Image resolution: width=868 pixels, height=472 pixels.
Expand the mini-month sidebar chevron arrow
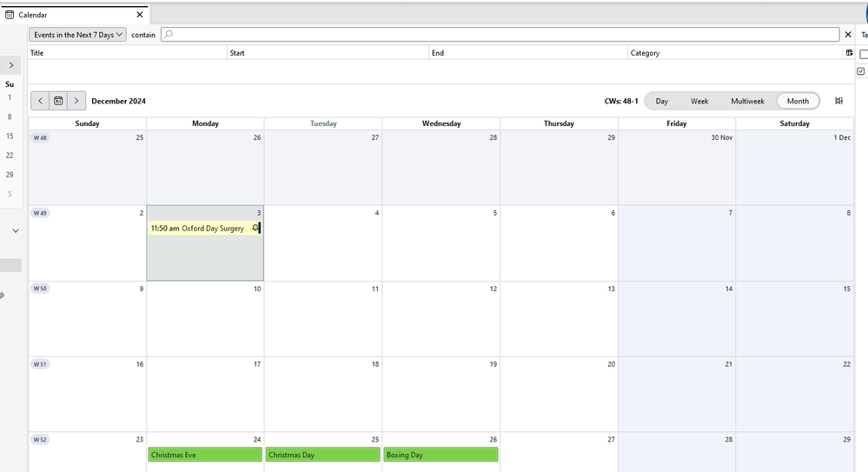point(10,65)
